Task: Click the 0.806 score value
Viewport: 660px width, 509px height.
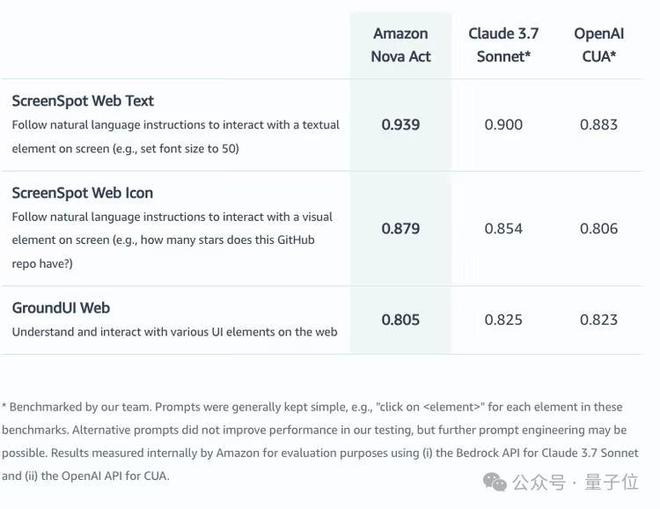Action: point(599,228)
